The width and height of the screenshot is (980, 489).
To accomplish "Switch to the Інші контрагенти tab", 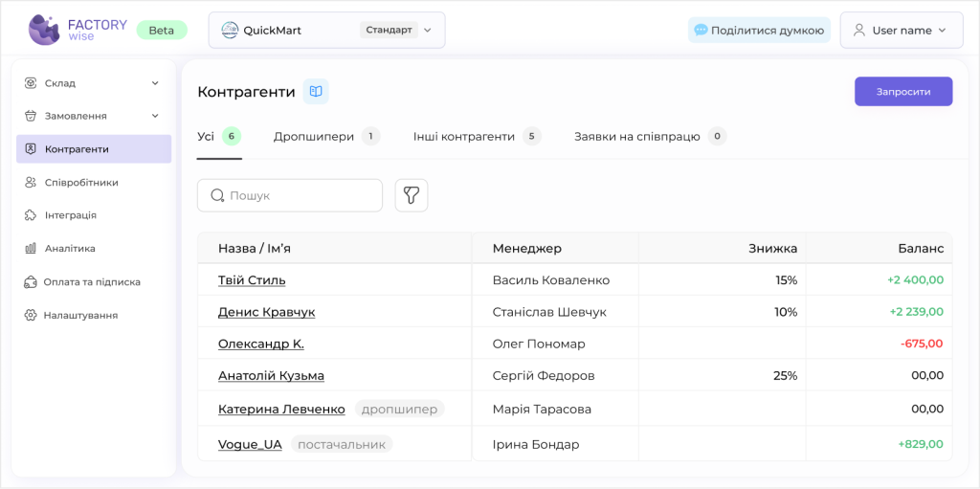I will [477, 136].
